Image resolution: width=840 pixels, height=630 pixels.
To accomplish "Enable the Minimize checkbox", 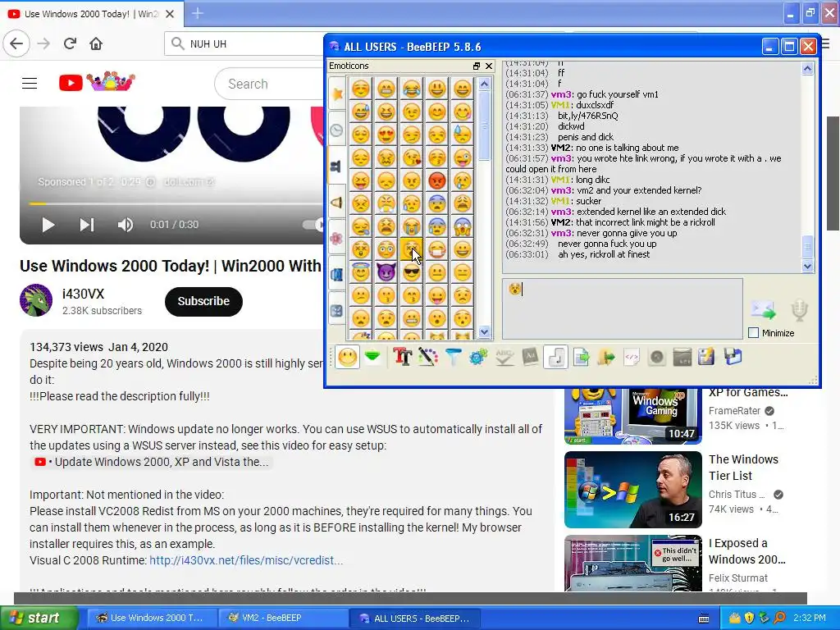I will (754, 333).
